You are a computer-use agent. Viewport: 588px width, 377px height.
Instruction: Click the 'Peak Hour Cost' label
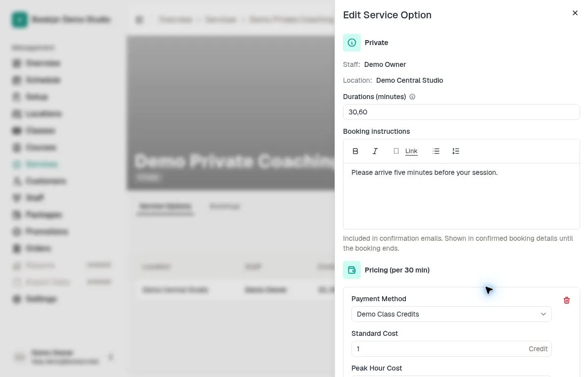377,369
